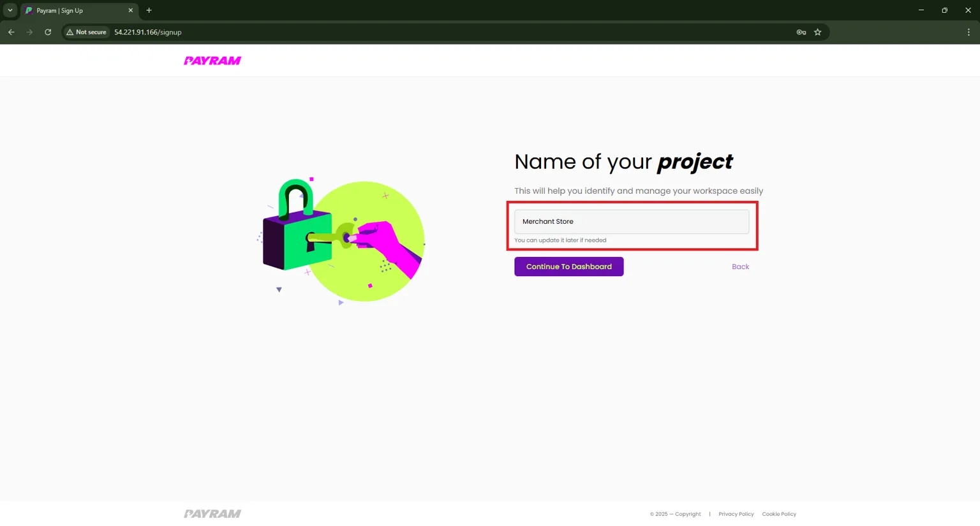The height and width of the screenshot is (526, 980).
Task: Click the browser back arrow
Action: point(11,32)
